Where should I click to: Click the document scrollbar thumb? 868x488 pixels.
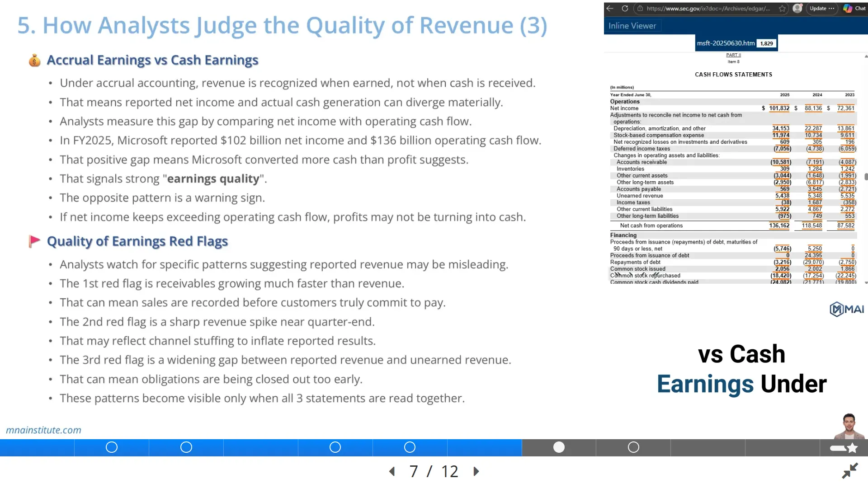[866, 177]
